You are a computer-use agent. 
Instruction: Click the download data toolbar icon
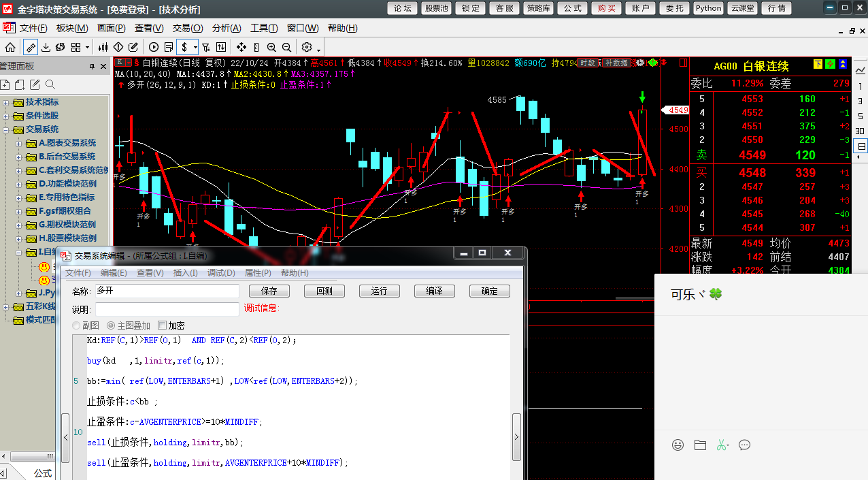pyautogui.click(x=46, y=47)
